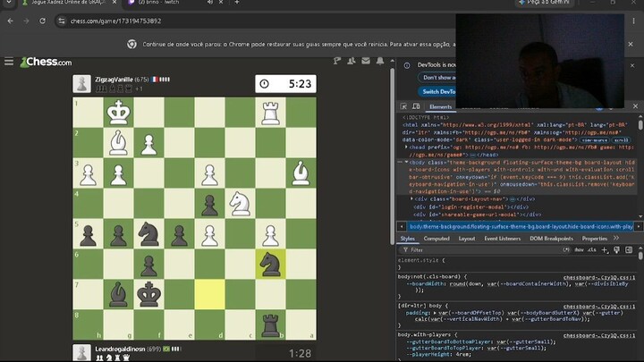Select the black king on f7
Image resolution: width=644 pixels, height=362 pixels.
[x=148, y=294]
